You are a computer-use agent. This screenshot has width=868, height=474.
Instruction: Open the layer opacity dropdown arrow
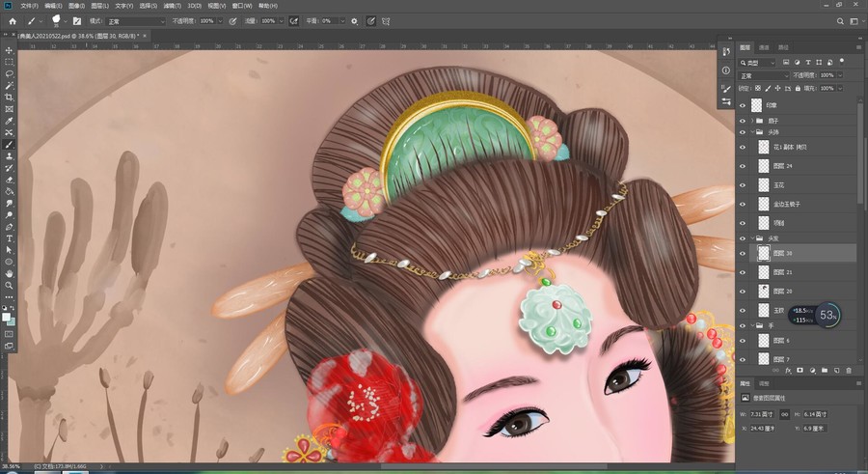coord(840,75)
